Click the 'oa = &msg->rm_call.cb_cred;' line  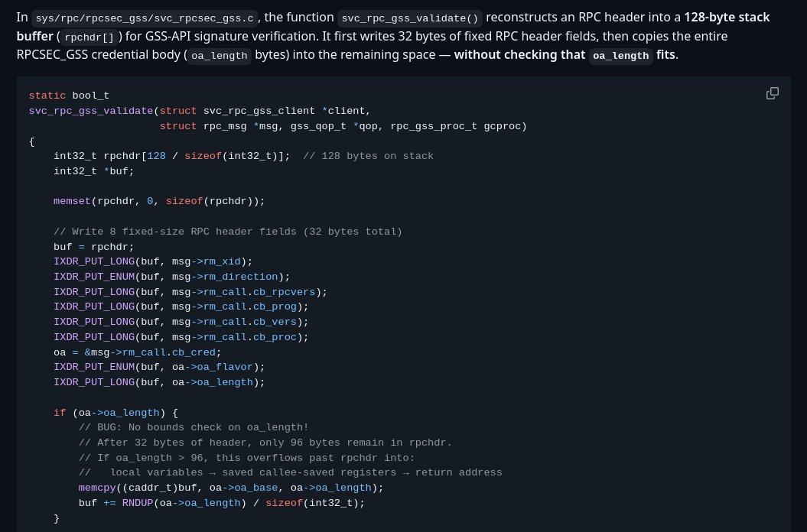tap(138, 352)
